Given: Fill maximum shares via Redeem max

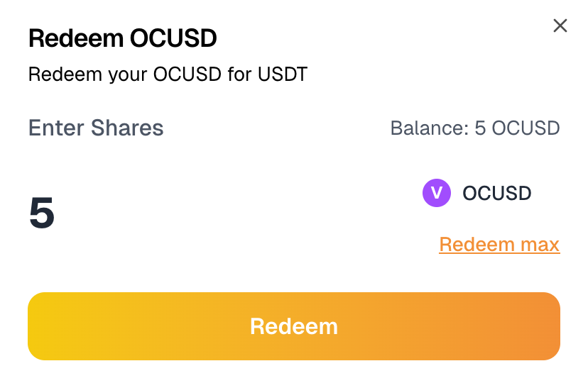Looking at the screenshot, I should pyautogui.click(x=499, y=245).
